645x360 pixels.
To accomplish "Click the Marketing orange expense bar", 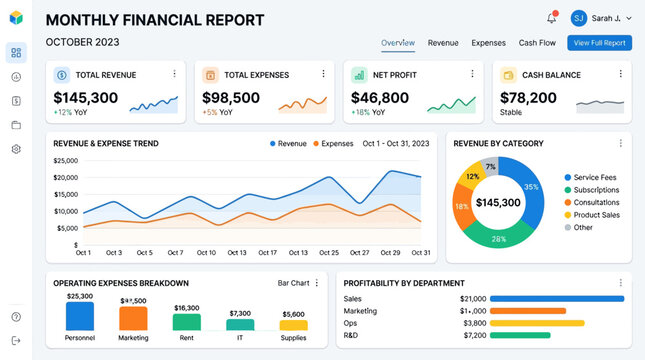I will point(133,318).
